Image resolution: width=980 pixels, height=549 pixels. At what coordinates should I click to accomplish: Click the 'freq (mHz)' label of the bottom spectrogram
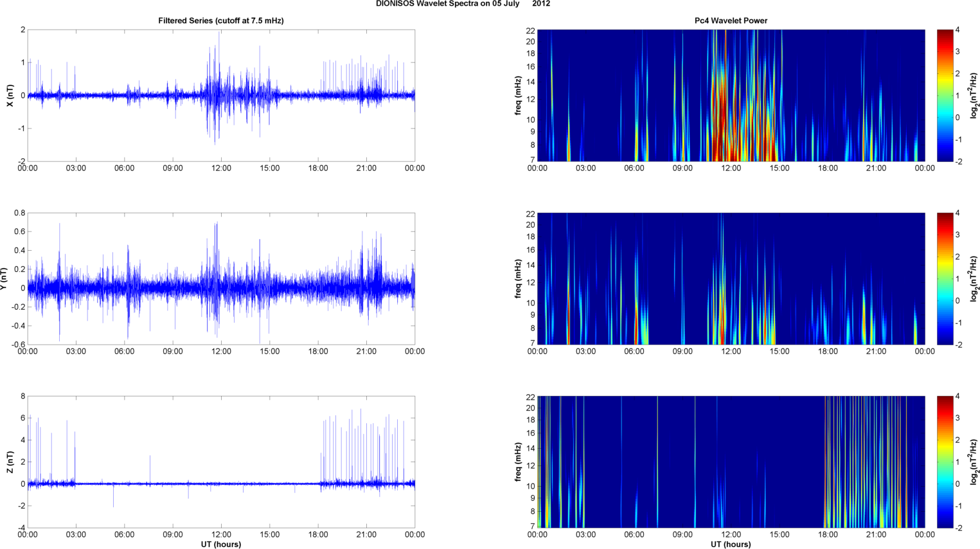pyautogui.click(x=518, y=462)
